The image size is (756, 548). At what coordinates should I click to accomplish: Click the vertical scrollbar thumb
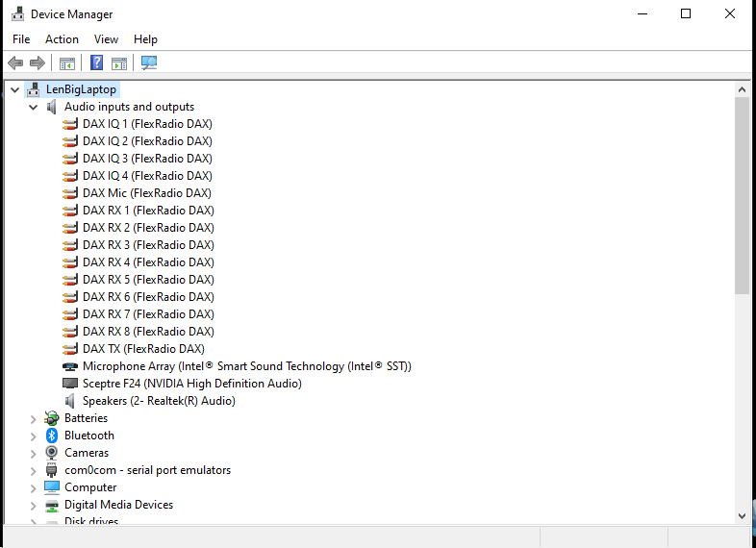[x=742, y=195]
